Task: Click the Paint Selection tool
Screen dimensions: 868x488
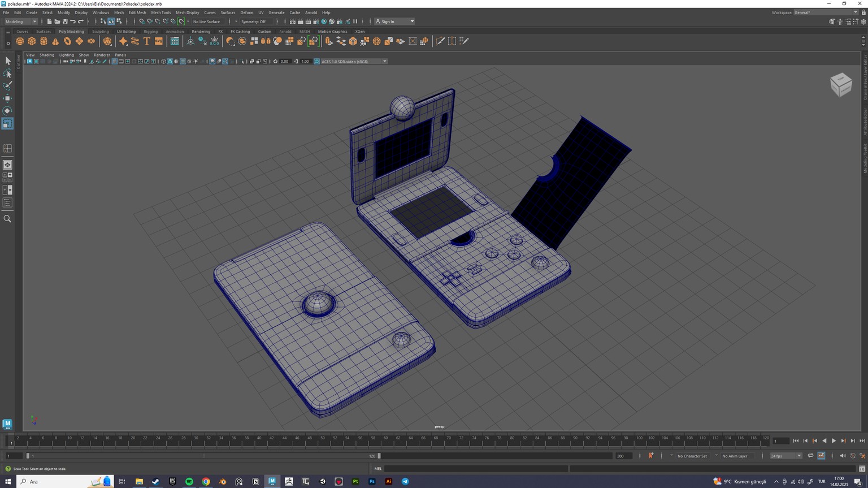Action: point(7,86)
